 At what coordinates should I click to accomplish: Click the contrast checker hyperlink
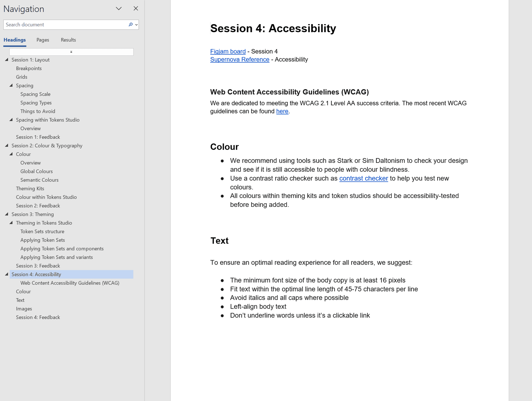[x=363, y=178]
